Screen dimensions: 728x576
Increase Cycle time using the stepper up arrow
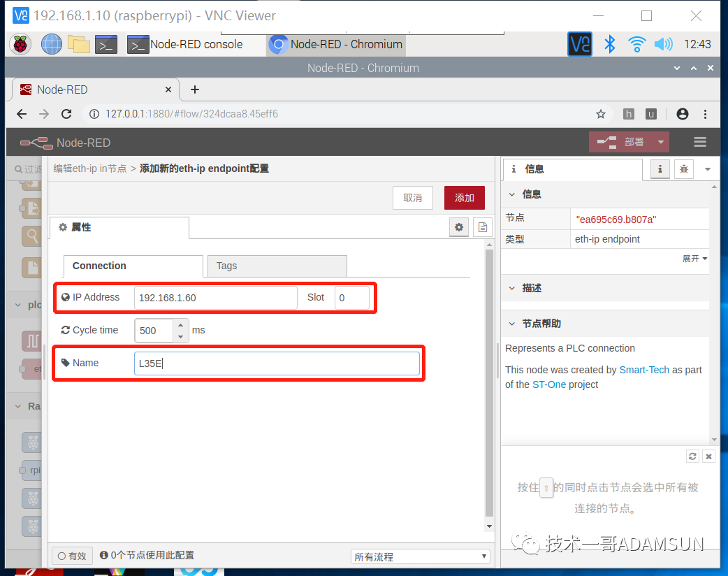click(x=180, y=326)
